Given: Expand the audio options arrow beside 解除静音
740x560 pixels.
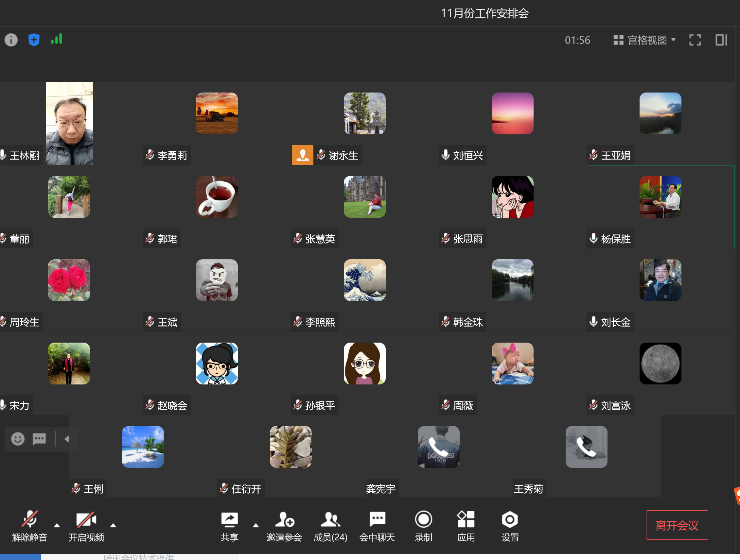Looking at the screenshot, I should pos(57,525).
